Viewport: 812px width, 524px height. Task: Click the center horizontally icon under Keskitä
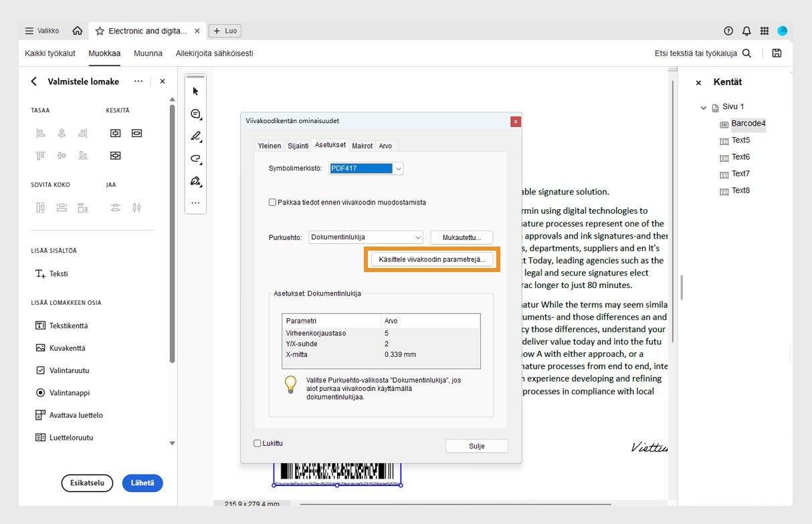136,133
